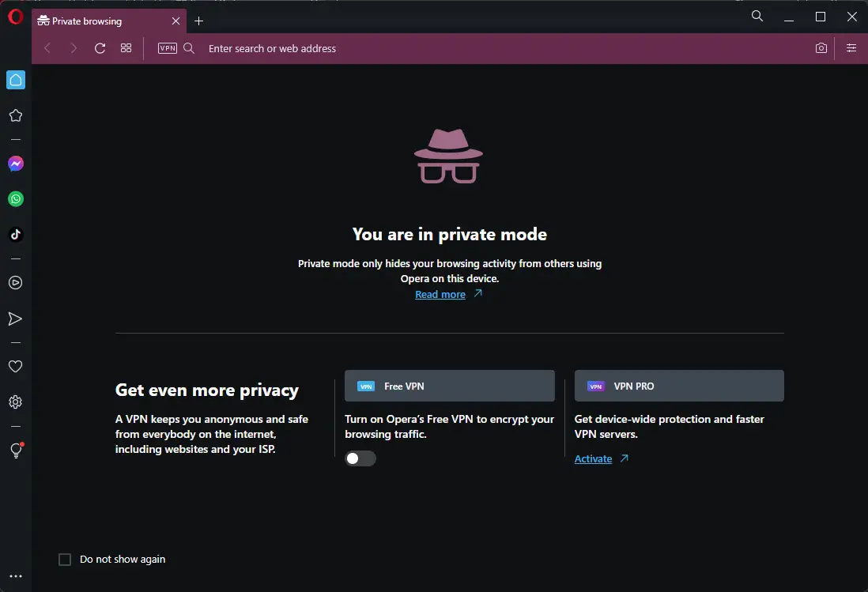This screenshot has height=592, width=868.
Task: Open sidebar heart pinboards icon
Action: pyautogui.click(x=16, y=366)
